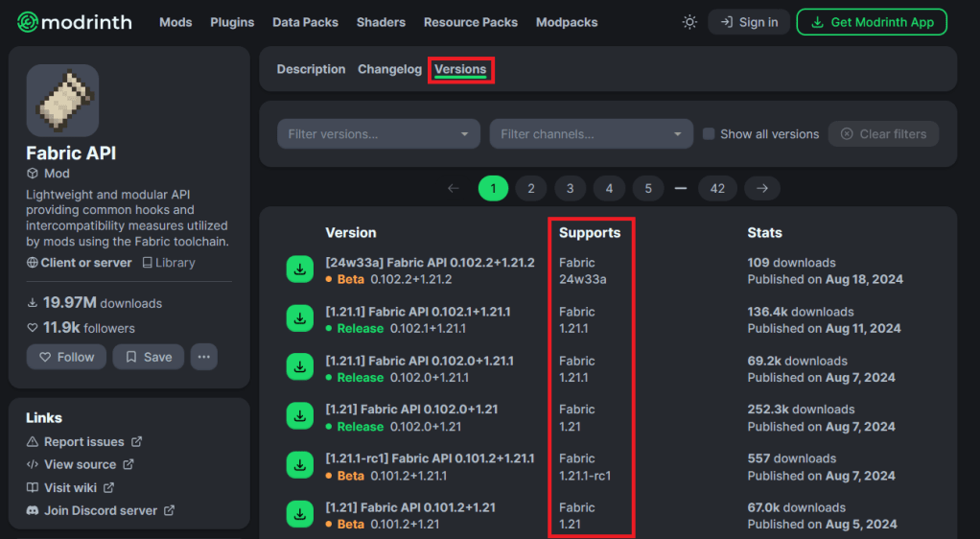This screenshot has height=539, width=980.
Task: Download the 24w33a Fabric API 0.102.2 version
Action: [300, 270]
